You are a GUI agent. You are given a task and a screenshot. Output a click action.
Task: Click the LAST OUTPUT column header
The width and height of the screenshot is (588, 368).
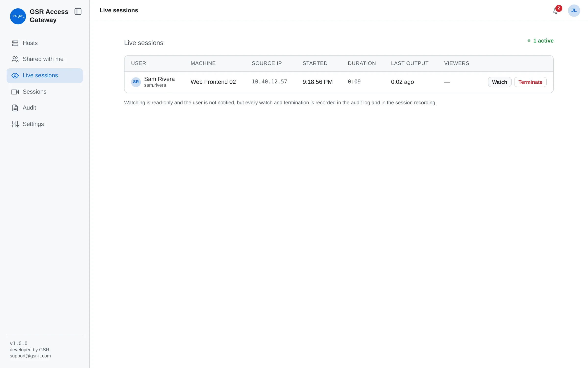(410, 63)
